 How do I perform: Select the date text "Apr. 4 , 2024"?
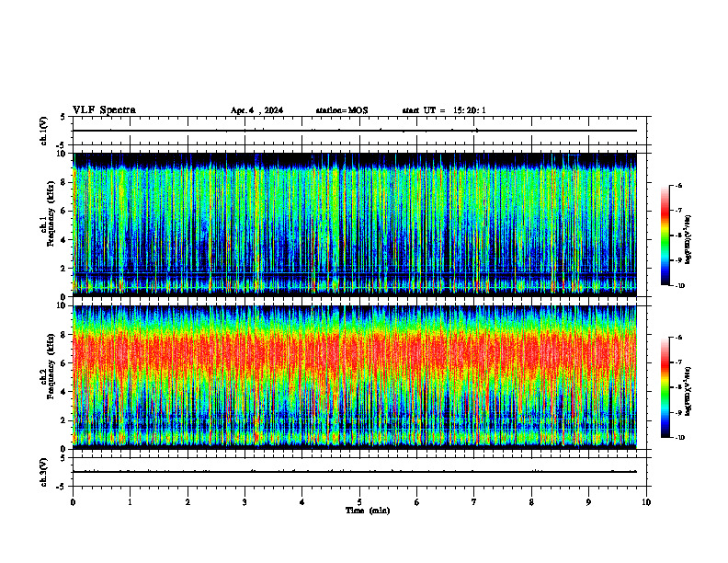256,110
